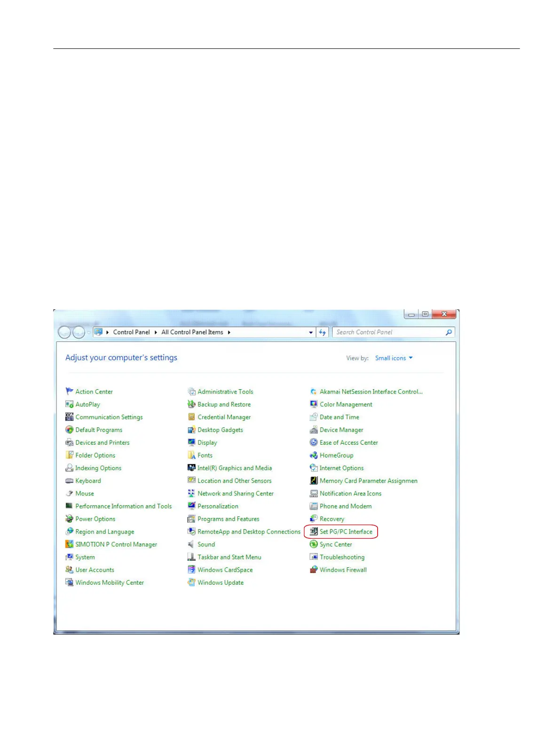Open the Action Center flag icon

pos(70,391)
